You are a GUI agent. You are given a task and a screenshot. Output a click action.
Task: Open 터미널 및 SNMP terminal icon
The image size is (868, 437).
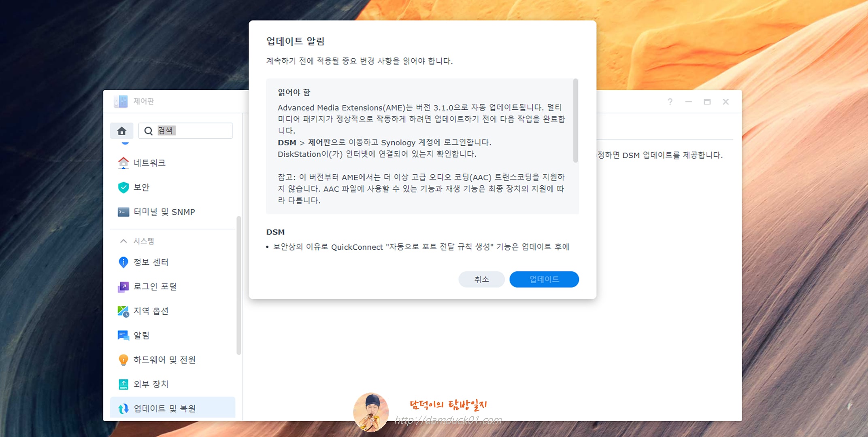[123, 212]
